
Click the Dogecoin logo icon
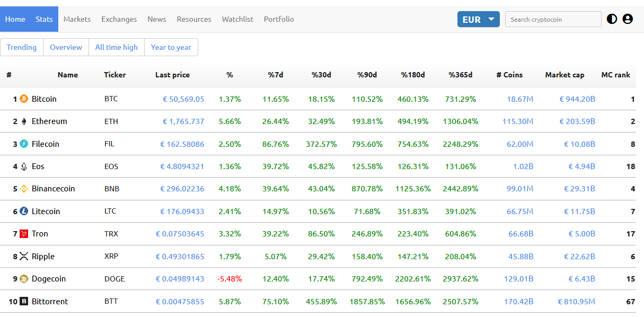pos(23,279)
